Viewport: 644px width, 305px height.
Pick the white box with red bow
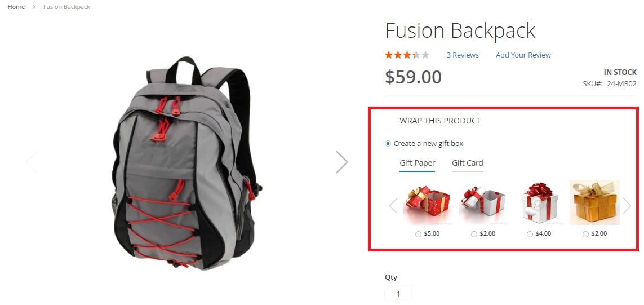(x=539, y=204)
